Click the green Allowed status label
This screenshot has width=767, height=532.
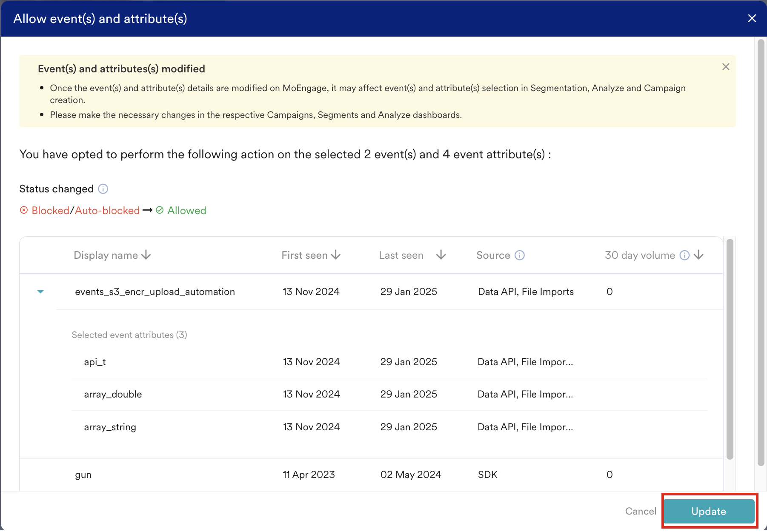(186, 210)
